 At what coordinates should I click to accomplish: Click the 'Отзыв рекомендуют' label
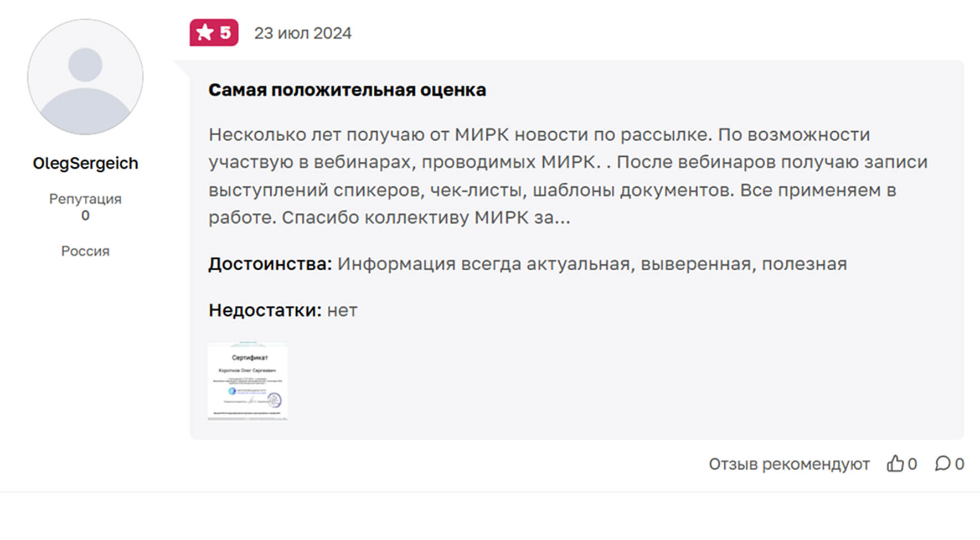(x=789, y=464)
